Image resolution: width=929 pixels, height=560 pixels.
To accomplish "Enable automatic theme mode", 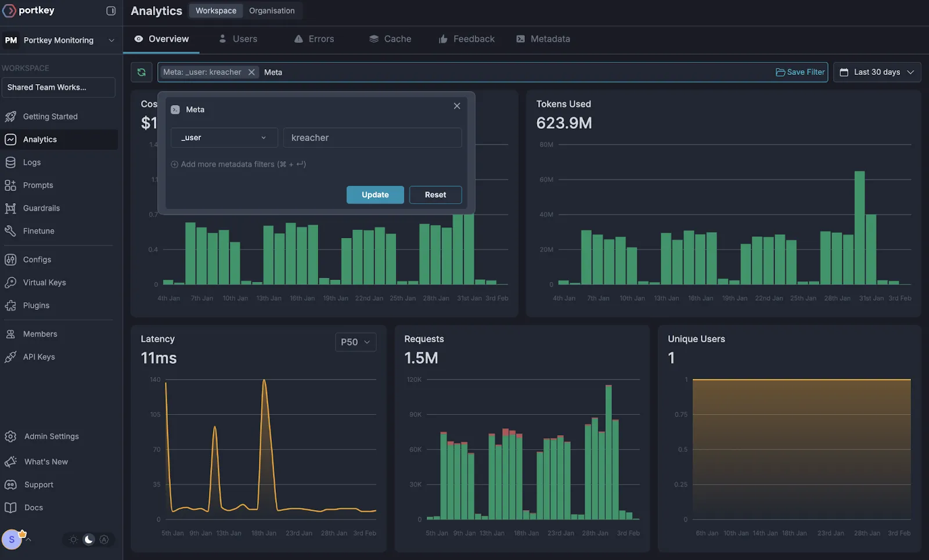I will pyautogui.click(x=104, y=539).
